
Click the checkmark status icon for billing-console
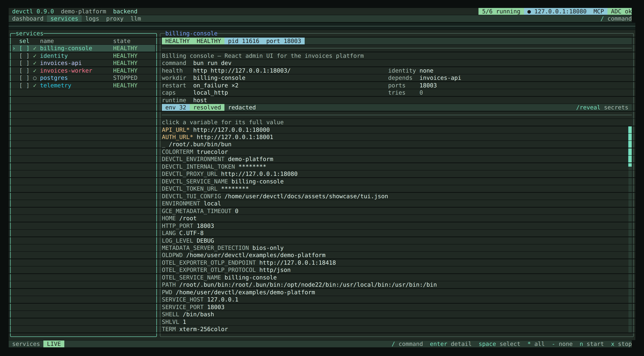pyautogui.click(x=35, y=48)
